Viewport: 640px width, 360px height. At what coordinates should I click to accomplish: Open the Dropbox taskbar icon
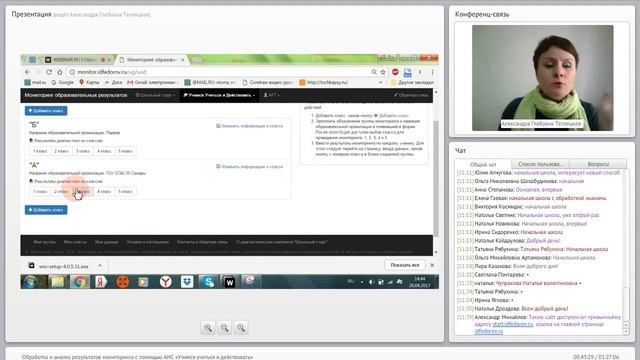coord(187,282)
